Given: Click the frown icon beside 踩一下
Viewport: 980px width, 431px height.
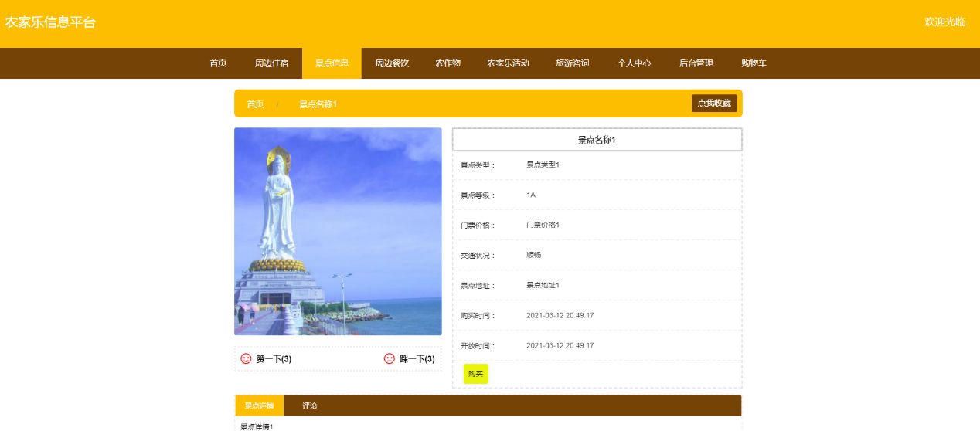Looking at the screenshot, I should tap(390, 359).
